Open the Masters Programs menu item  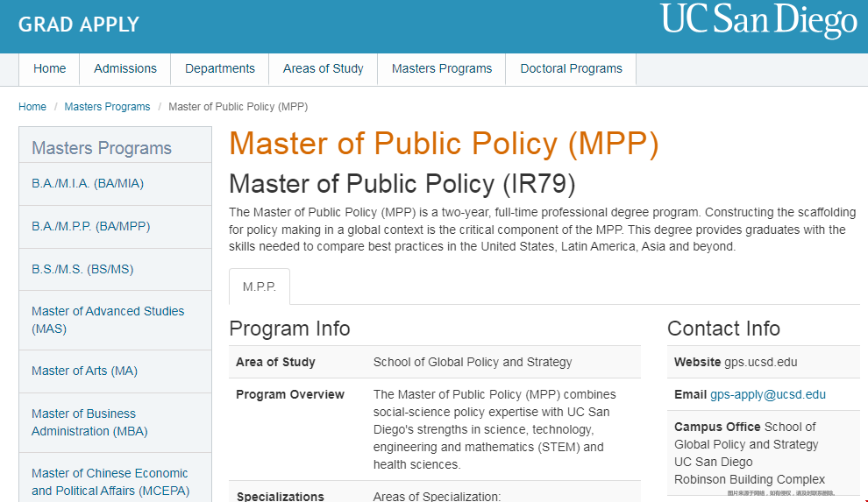tap(442, 68)
